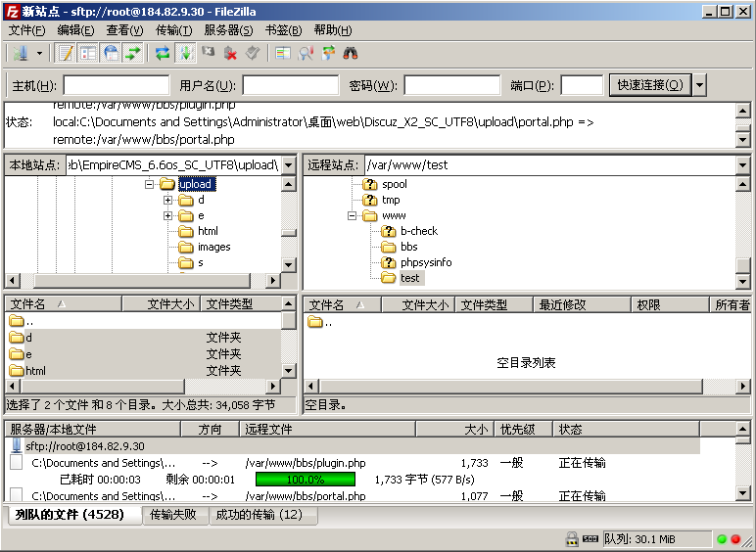Refresh file and folder lists icon

163,53
